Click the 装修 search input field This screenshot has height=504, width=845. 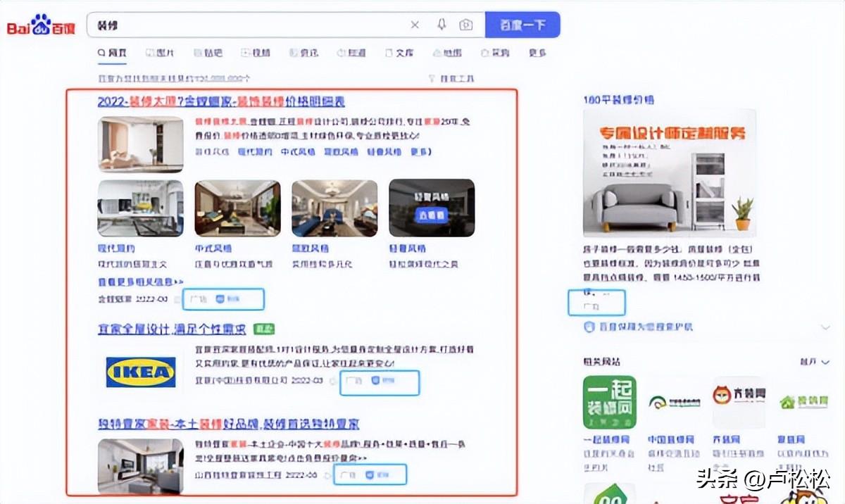pos(246,25)
